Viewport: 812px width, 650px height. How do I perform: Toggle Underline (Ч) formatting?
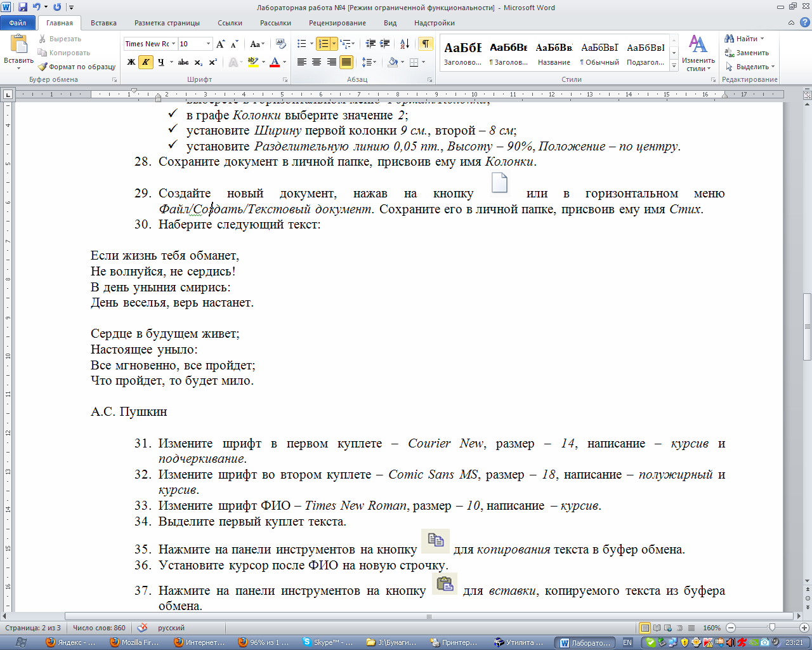click(161, 62)
